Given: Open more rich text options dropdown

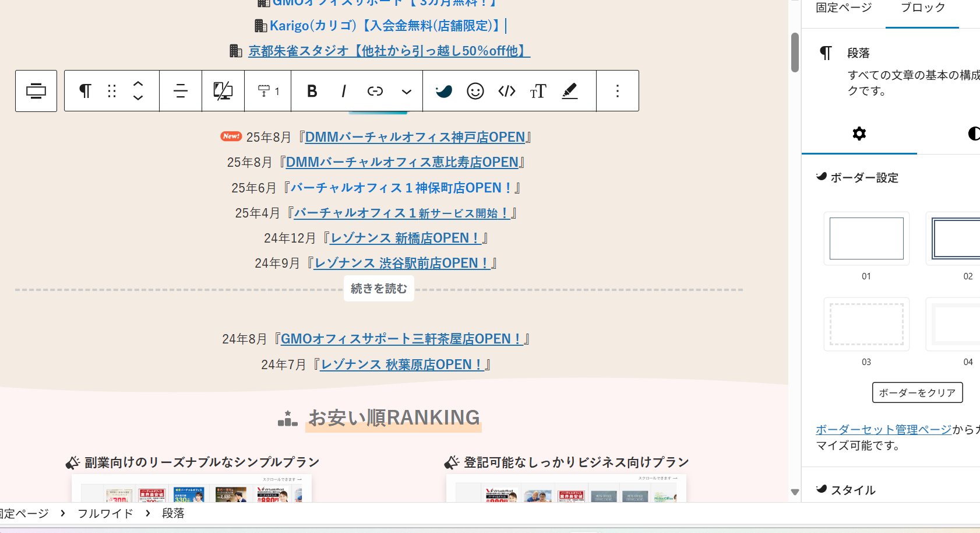Looking at the screenshot, I should (x=407, y=91).
